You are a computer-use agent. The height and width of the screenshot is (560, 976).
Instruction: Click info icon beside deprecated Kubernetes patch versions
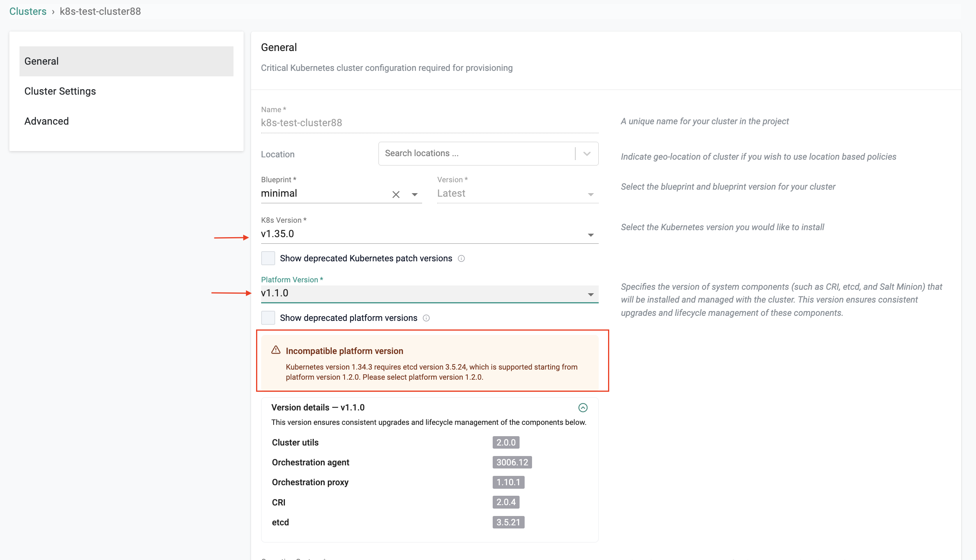[x=461, y=259]
